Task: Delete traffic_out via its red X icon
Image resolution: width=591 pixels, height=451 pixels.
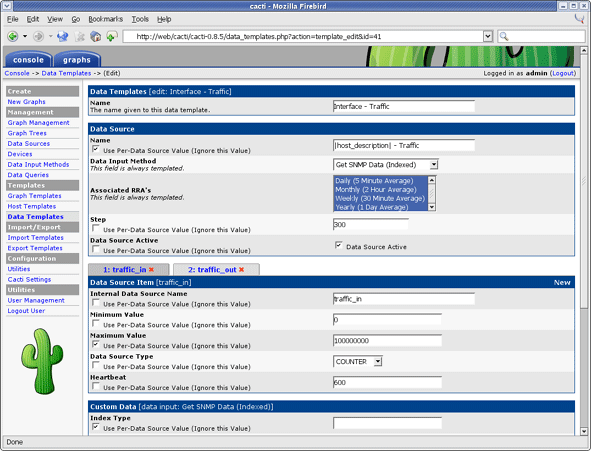Action: tap(242, 269)
